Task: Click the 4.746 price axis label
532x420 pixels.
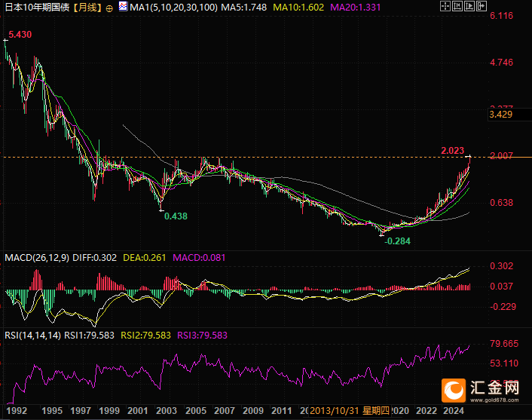Action: click(x=501, y=63)
